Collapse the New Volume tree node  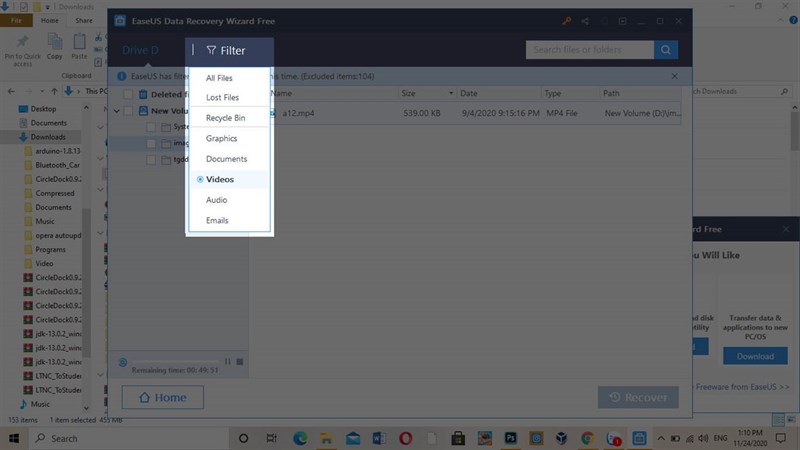click(117, 111)
